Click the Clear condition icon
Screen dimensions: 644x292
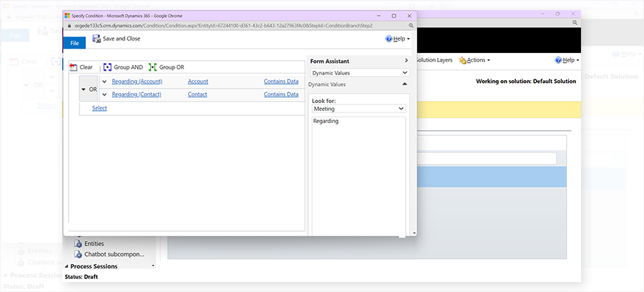(74, 67)
